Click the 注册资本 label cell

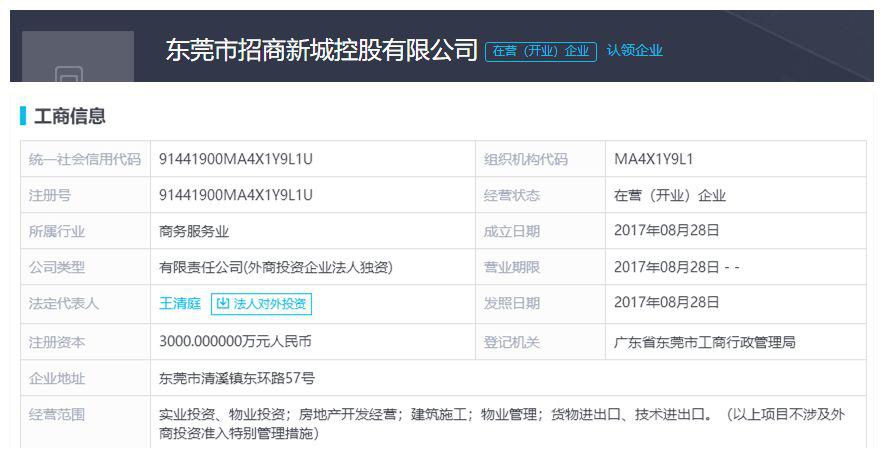pos(86,342)
